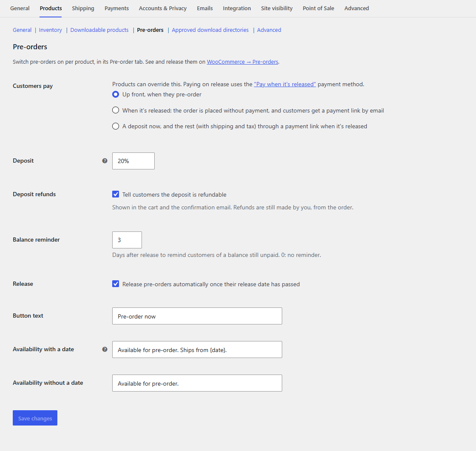Open the Integration tab
Screen dimensions: 476x451
click(237, 8)
